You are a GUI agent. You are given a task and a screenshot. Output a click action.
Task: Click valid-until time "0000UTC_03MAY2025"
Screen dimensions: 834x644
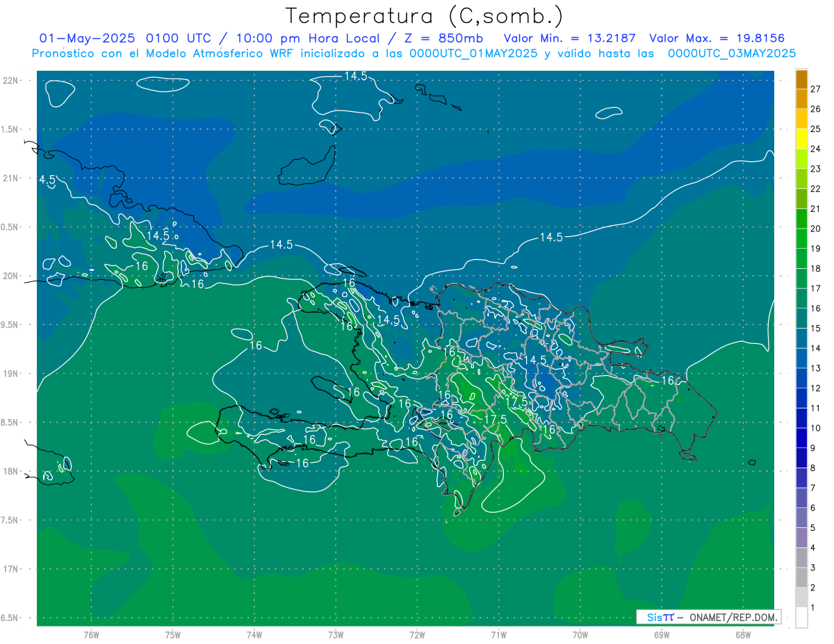point(732,53)
